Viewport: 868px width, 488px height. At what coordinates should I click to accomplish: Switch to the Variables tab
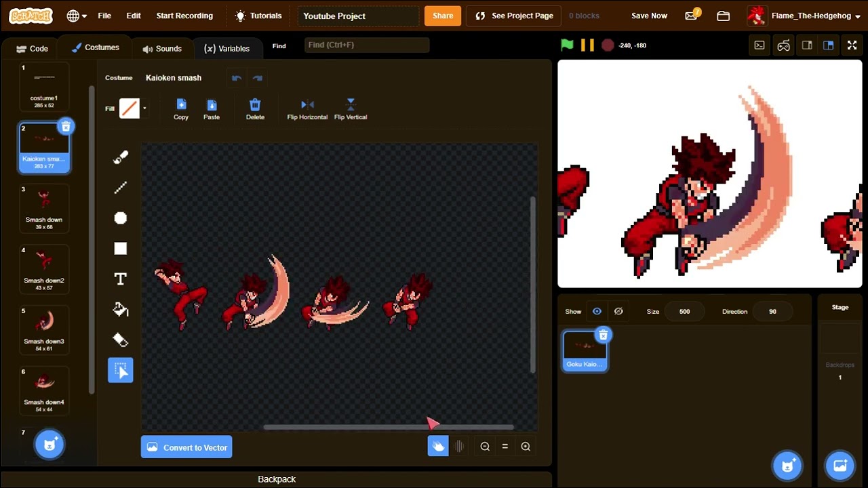click(227, 48)
